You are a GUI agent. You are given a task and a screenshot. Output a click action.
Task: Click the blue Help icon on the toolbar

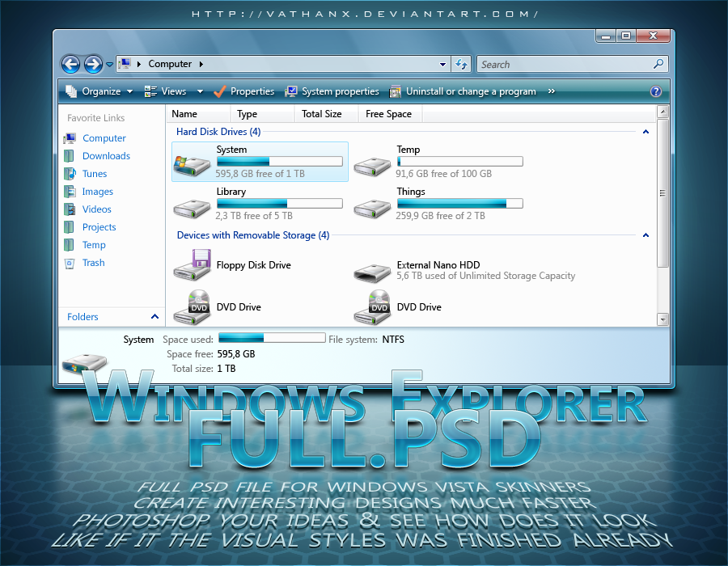656,91
